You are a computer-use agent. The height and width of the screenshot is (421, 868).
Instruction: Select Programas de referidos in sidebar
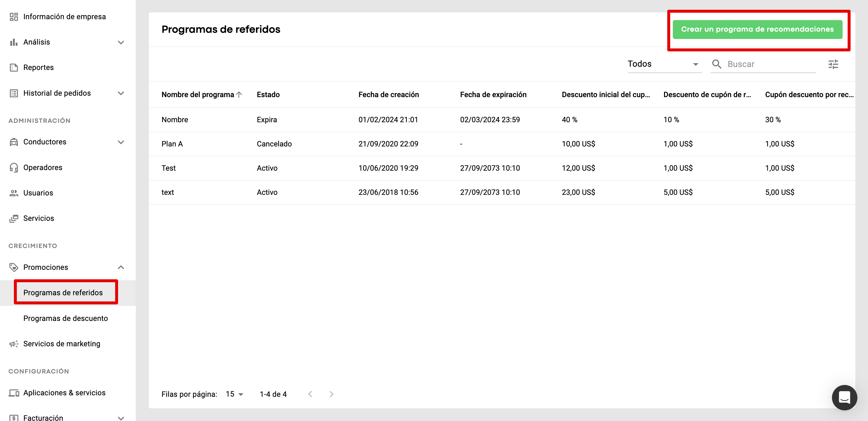pyautogui.click(x=63, y=293)
